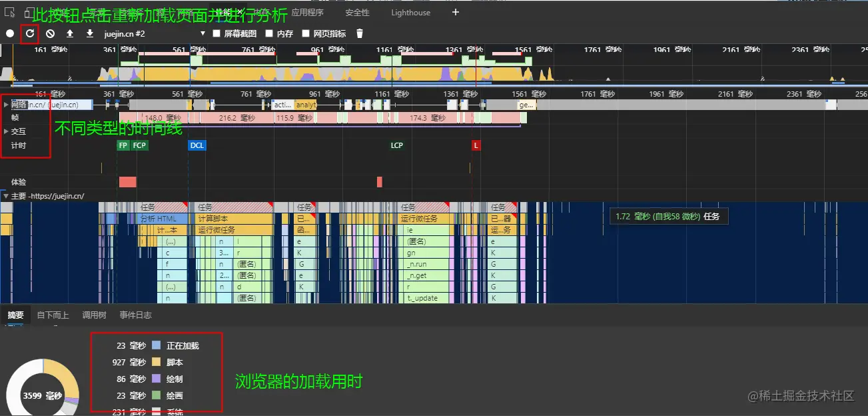Open the Lighthouse tab
This screenshot has height=416, width=868.
410,13
